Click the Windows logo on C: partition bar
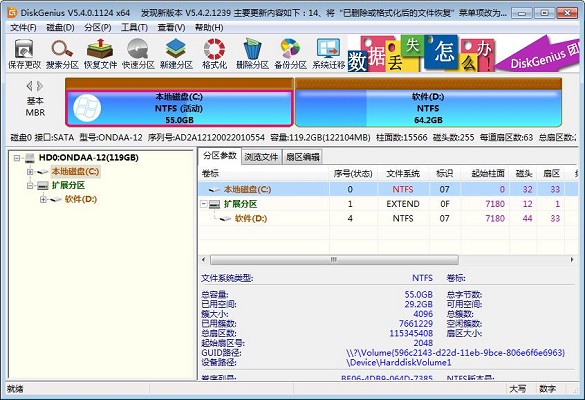 click(87, 108)
